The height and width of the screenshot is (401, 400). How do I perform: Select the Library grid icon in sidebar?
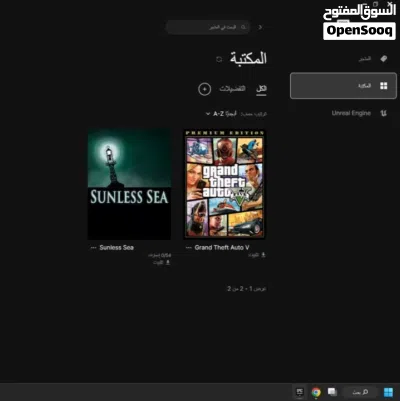pos(384,86)
